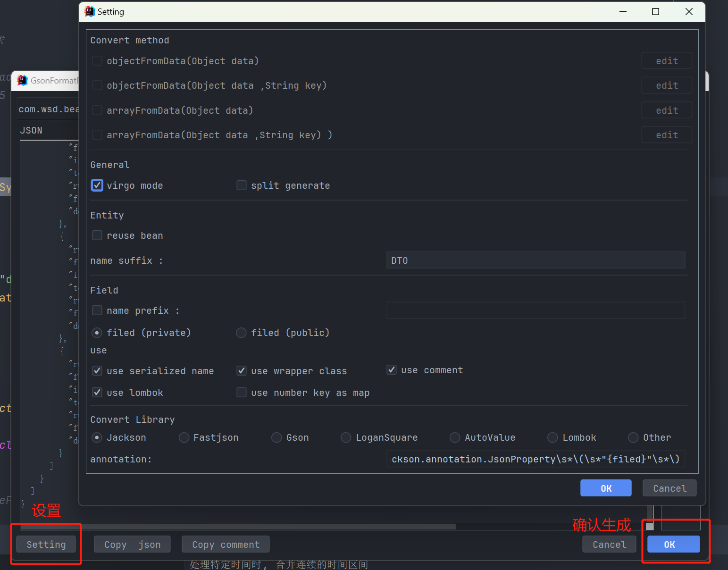Viewport: 728px width, 570px height.
Task: Toggle virgo mode checkbox
Action: (x=97, y=185)
